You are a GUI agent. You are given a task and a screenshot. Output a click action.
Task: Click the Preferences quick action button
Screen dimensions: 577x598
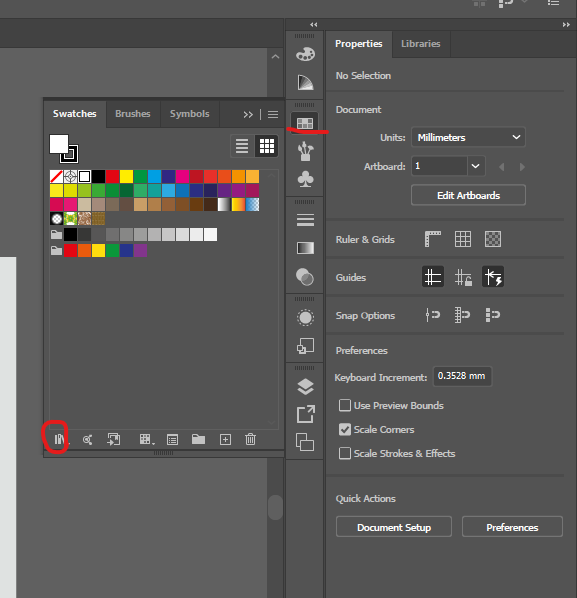point(512,527)
